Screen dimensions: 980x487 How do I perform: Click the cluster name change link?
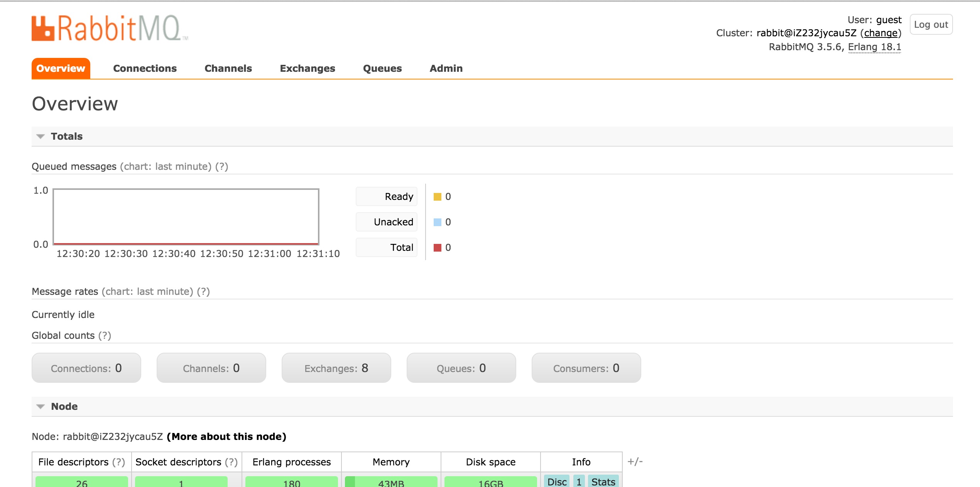880,33
